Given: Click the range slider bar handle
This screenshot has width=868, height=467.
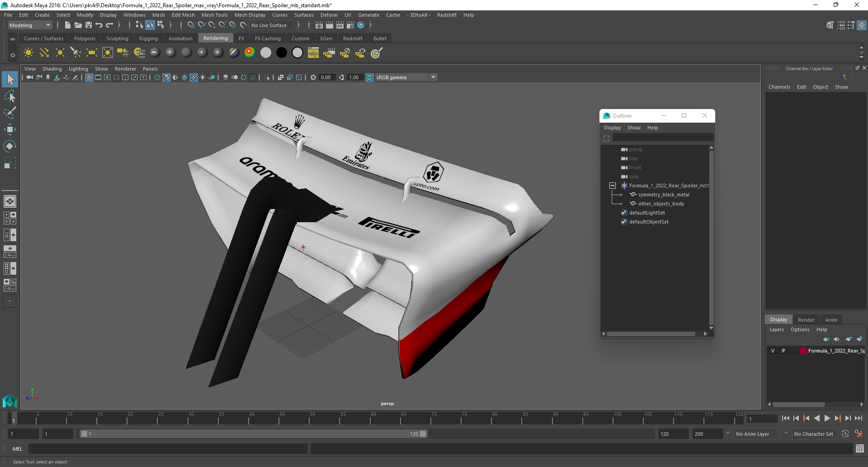Looking at the screenshot, I should (x=253, y=434).
